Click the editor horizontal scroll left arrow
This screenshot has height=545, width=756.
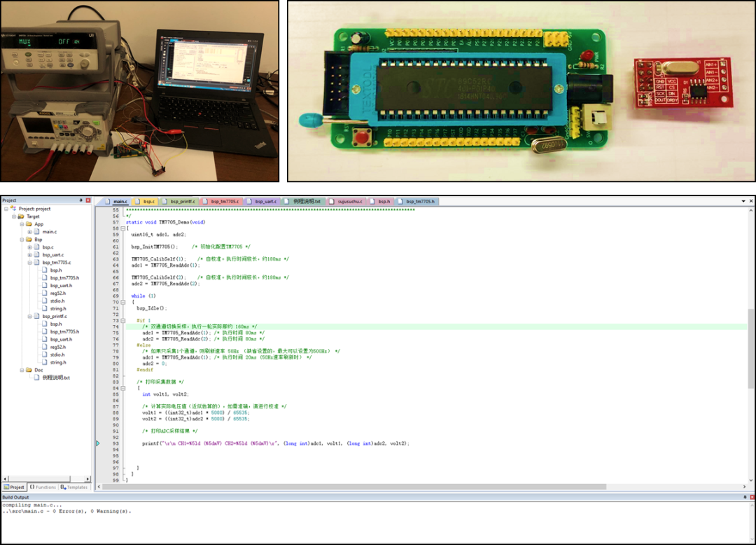[99, 487]
